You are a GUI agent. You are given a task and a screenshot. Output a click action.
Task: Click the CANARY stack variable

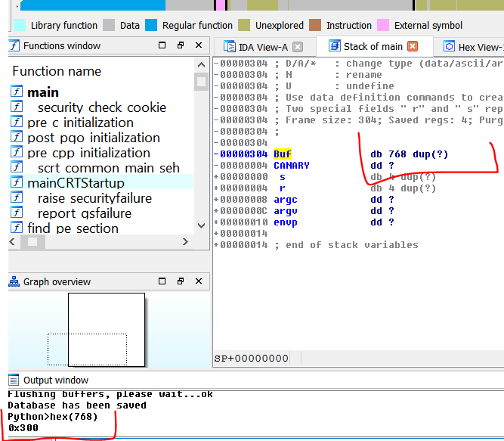click(291, 166)
